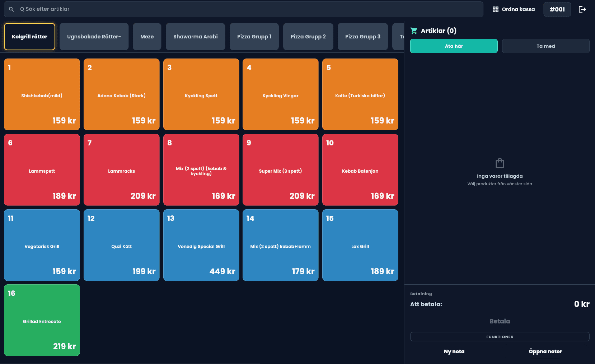Add Super Mix (3 spett) to the order
Image resolution: width=595 pixels, height=364 pixels.
pos(280,170)
